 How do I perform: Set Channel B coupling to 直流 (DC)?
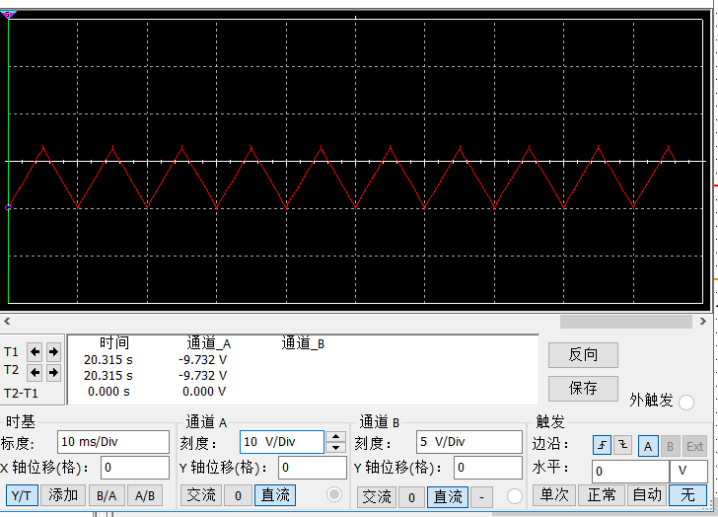(x=447, y=497)
